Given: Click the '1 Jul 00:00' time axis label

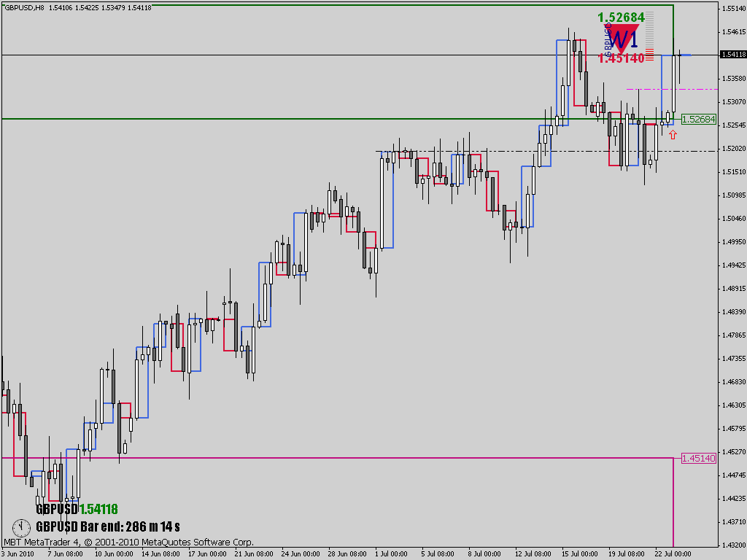Looking at the screenshot, I should click(x=391, y=554).
